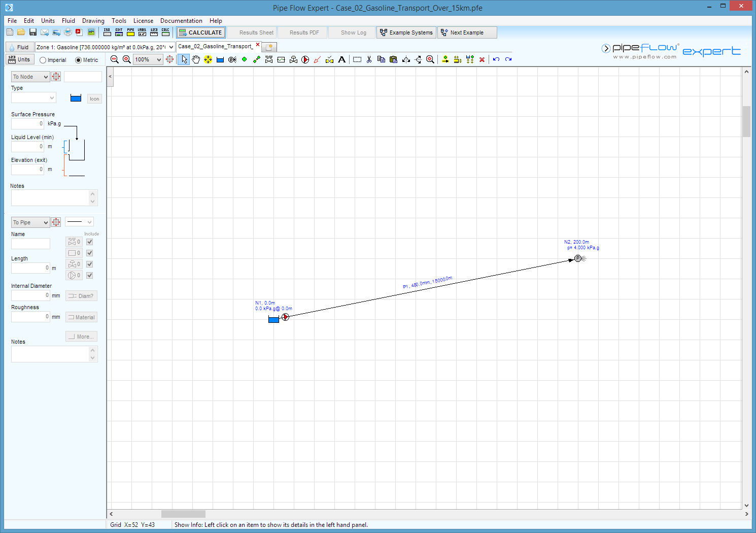Viewport: 756px width, 533px height.
Task: Open the EDIT grid icon
Action: point(119,32)
